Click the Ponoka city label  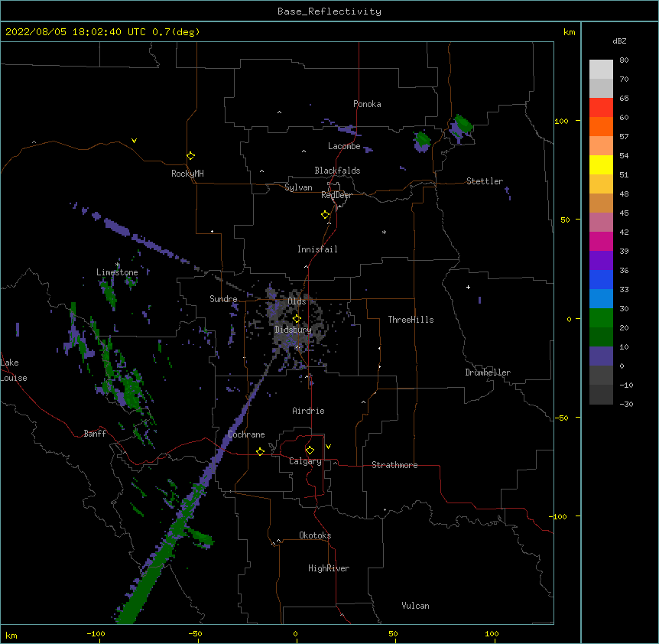(x=367, y=104)
